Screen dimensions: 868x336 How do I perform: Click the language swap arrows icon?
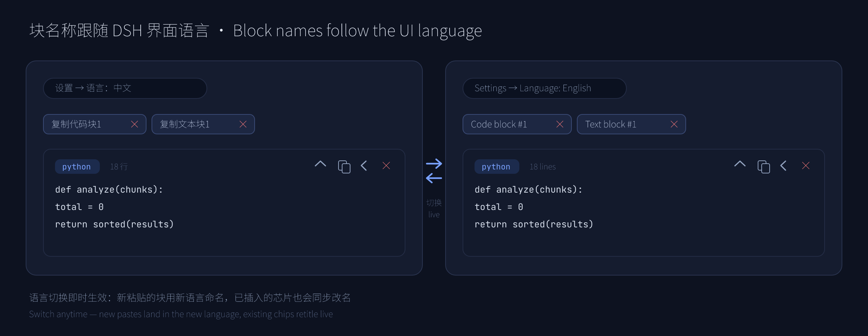point(434,171)
